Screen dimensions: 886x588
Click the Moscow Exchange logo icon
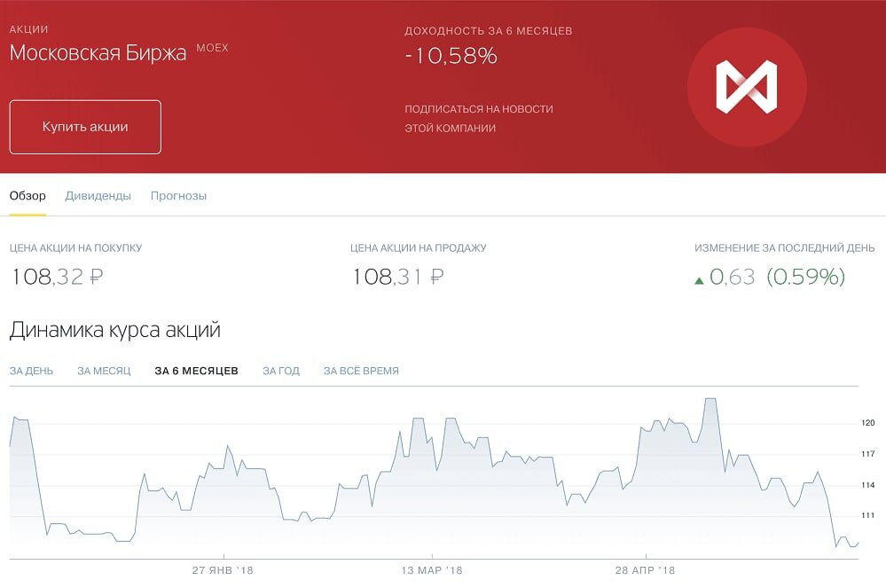[x=747, y=87]
